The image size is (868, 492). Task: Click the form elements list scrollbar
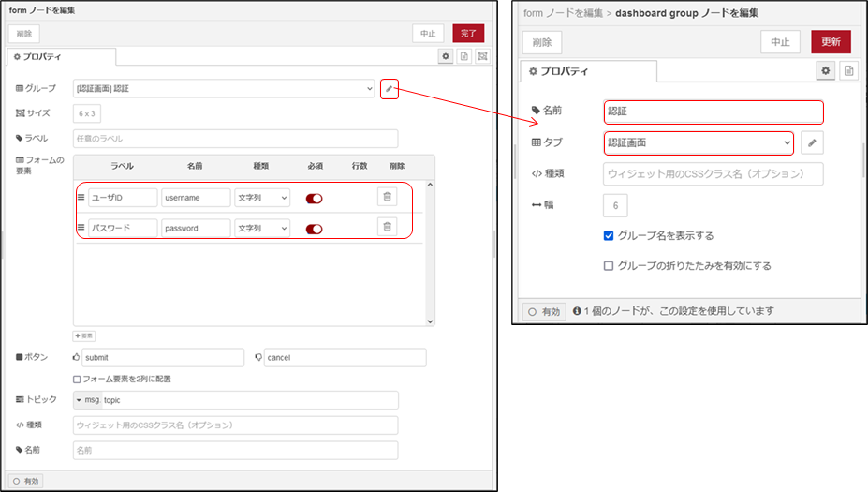coord(430,253)
